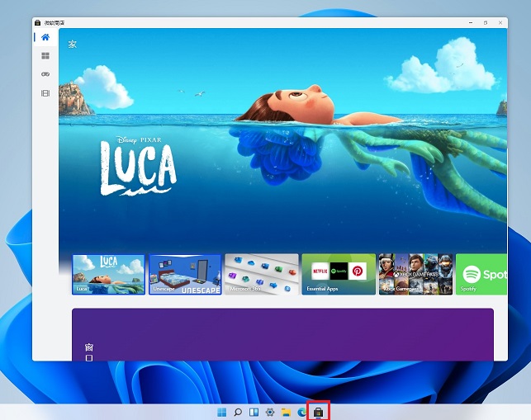Open the Movies & TV film icon
Image resolution: width=531 pixels, height=420 pixels.
click(45, 93)
